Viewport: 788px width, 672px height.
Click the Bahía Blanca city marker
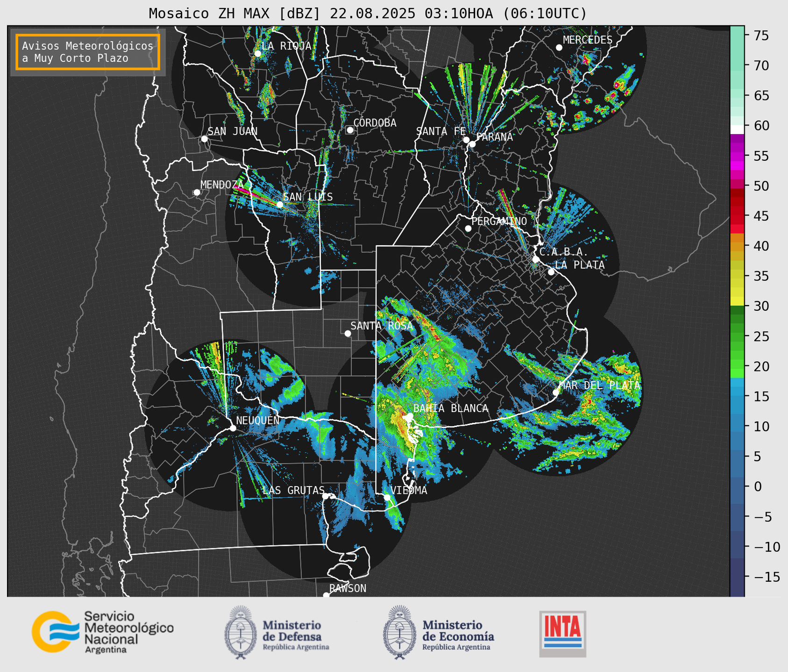[410, 416]
